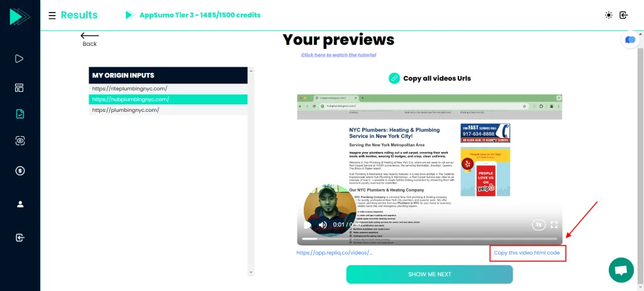This screenshot has height=291, width=644.
Task: Select riteplumbingnyc.com from origin inputs
Action: [130, 89]
